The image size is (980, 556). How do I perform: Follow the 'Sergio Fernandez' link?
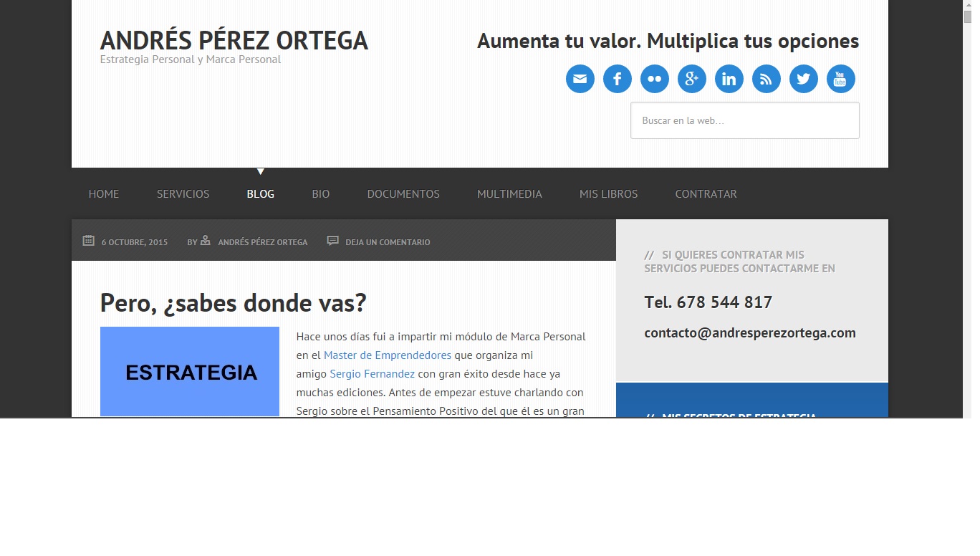[x=372, y=374]
